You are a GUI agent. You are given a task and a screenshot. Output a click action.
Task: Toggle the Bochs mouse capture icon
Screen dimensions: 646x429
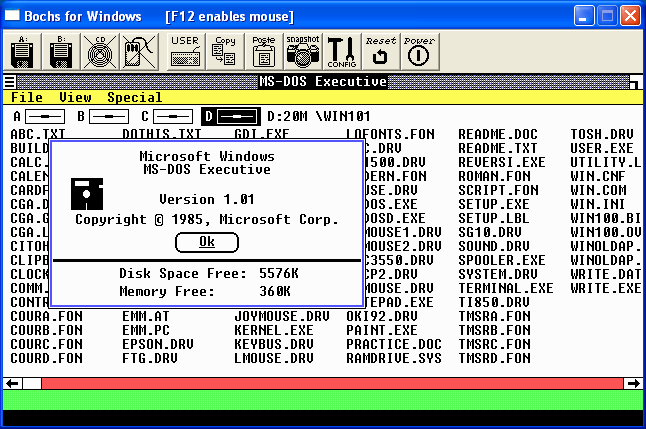pos(139,52)
